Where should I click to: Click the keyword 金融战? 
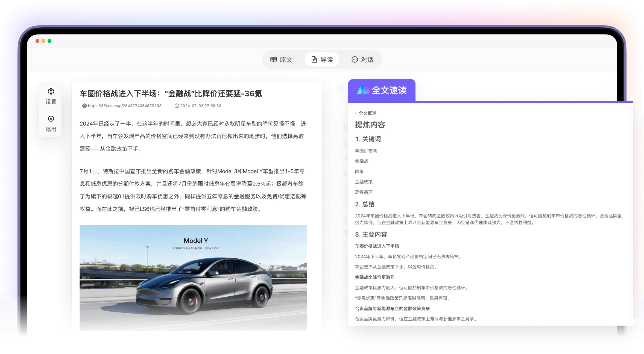pos(361,161)
